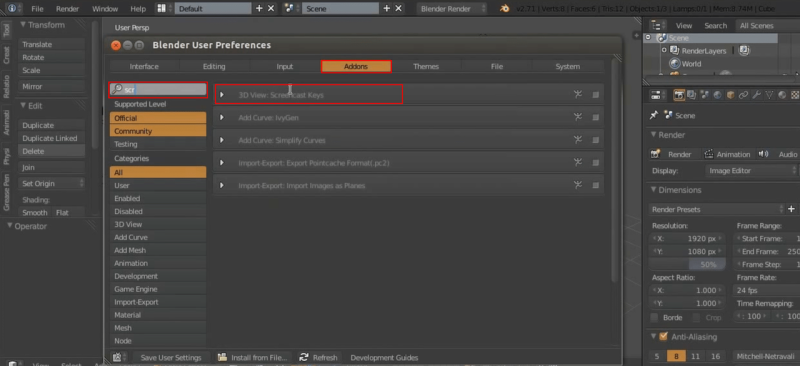800x366 pixels.
Task: Toggle the Official supported level filter
Action: [158, 118]
